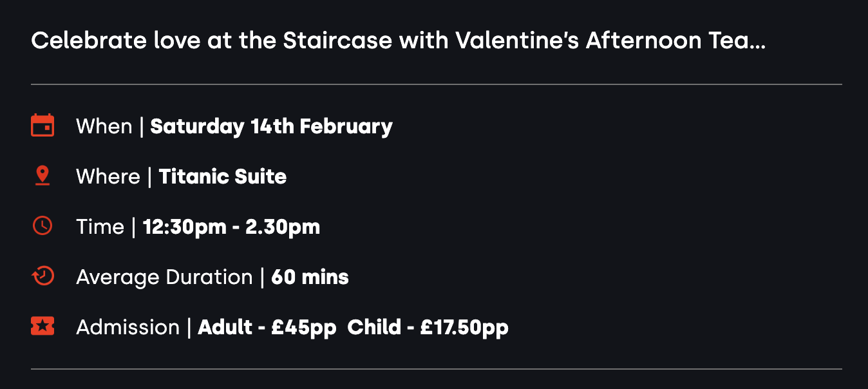Click the Admission ticket star icon
This screenshot has width=868, height=389.
42,327
